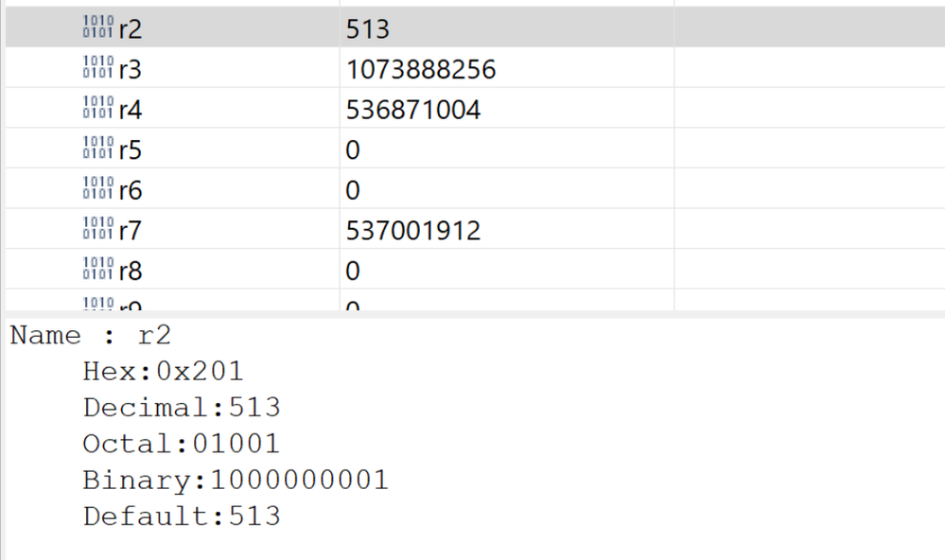Screen dimensions: 945x560
Task: Click the Default:513 detail line
Action: click(182, 516)
